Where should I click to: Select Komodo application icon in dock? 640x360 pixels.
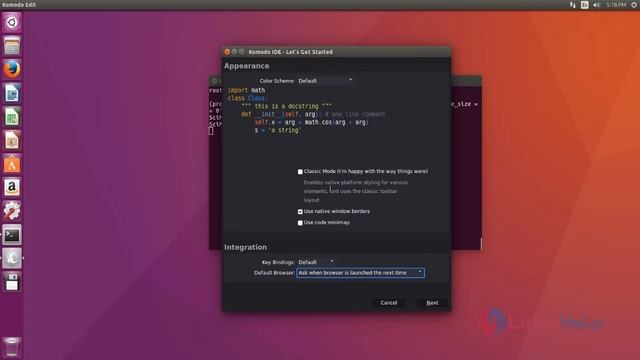coord(12,258)
